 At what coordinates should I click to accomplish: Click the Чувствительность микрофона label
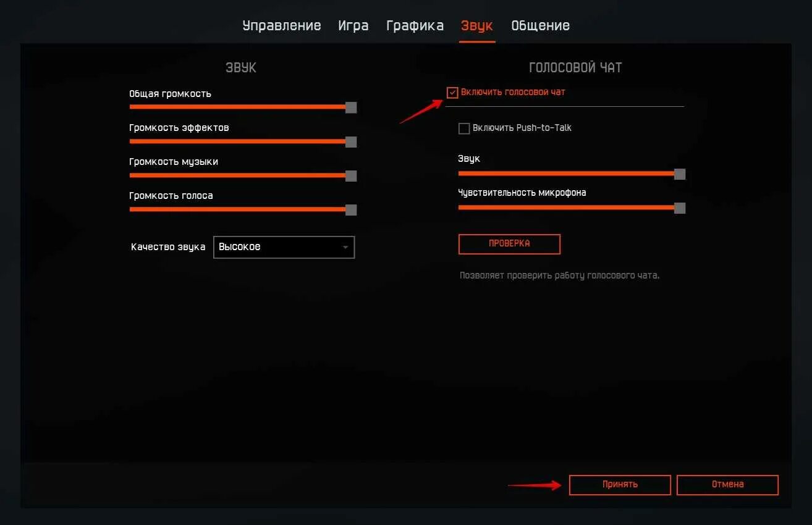tap(522, 193)
